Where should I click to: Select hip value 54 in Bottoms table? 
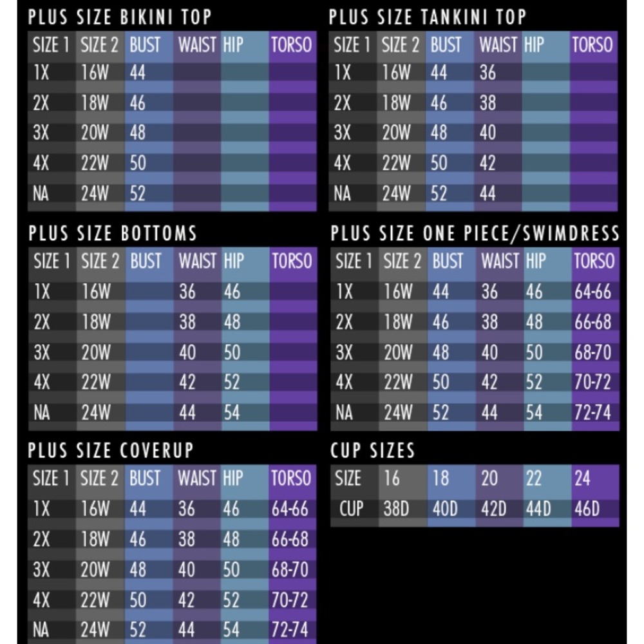232,412
